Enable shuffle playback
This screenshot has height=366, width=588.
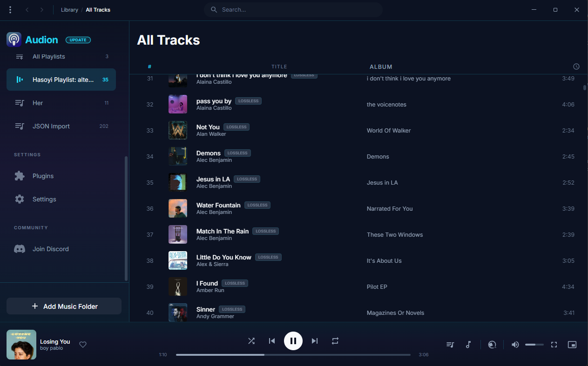point(251,341)
